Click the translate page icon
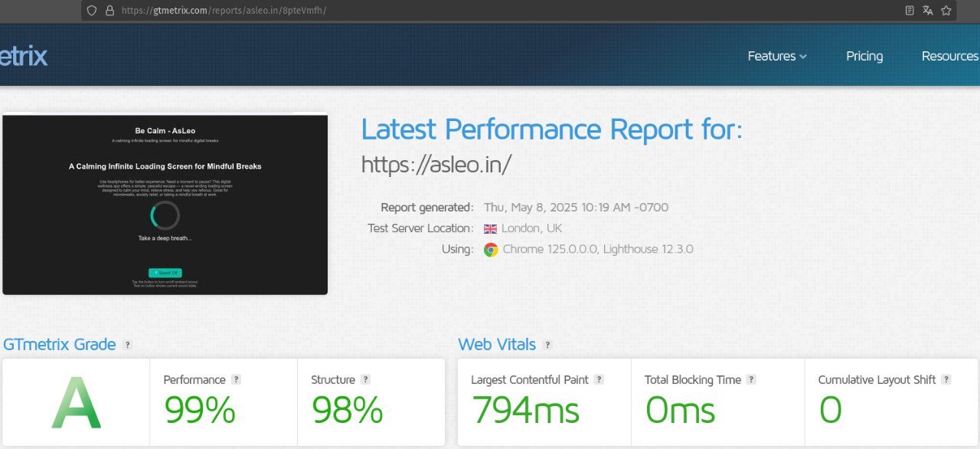 point(928,11)
